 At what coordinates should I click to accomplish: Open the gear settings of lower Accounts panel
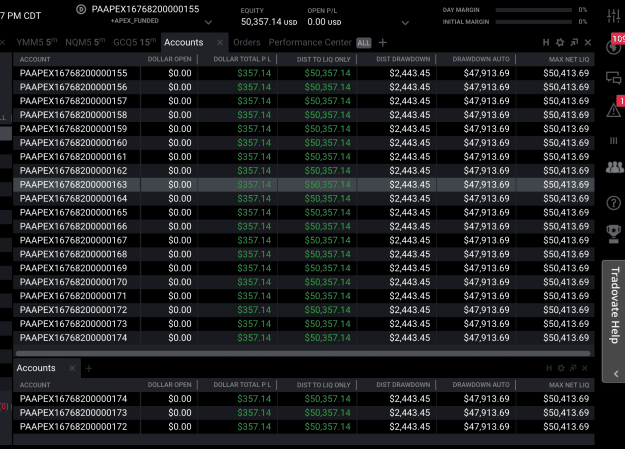click(561, 368)
